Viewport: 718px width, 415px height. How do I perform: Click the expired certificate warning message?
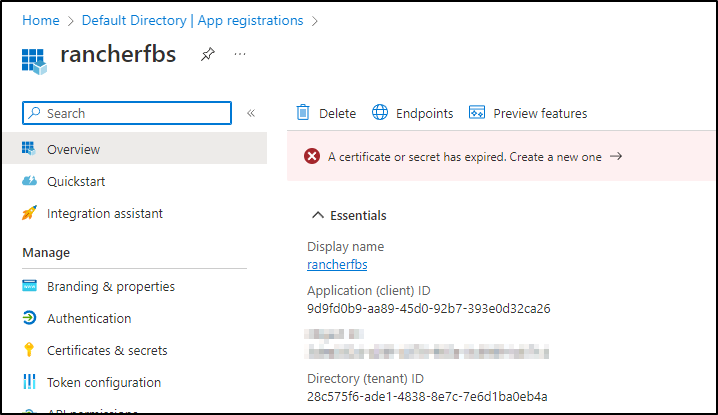[x=465, y=157]
